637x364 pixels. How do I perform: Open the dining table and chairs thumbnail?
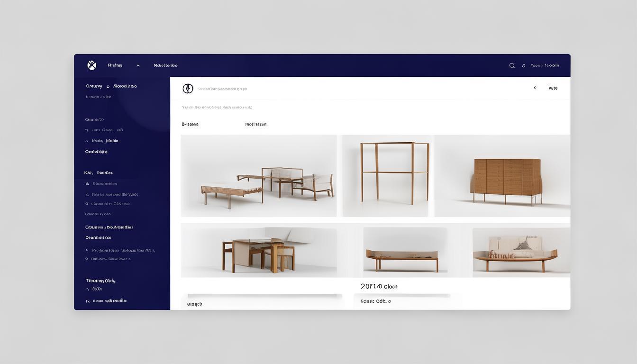click(258, 250)
